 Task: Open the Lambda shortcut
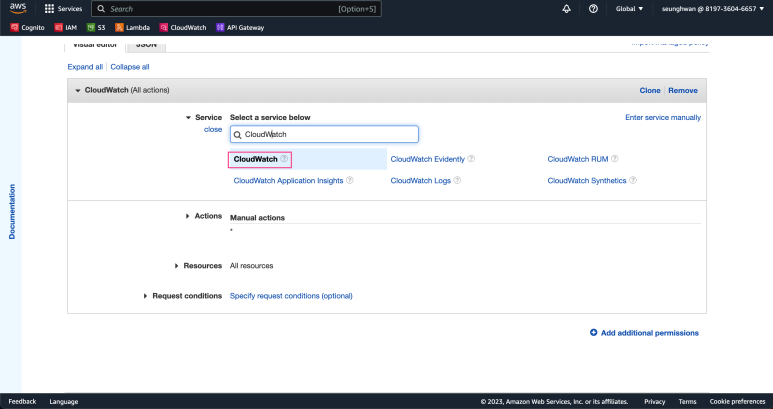132,28
